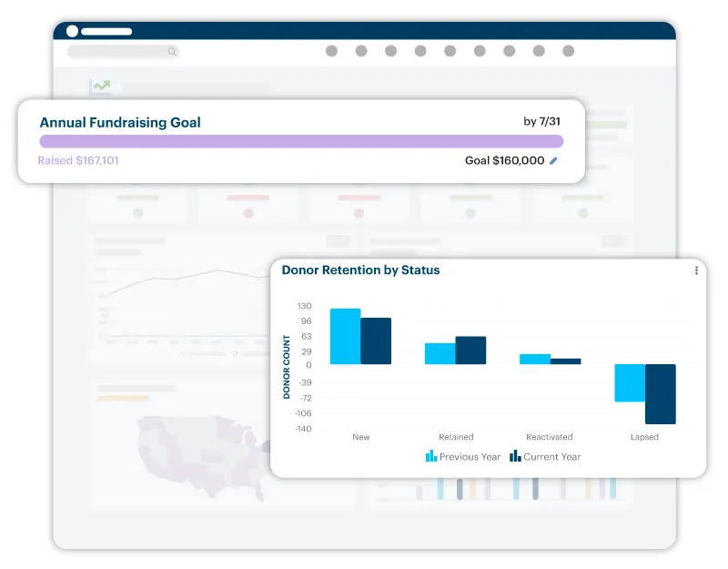Click the pill-shaped tab in the window title bar
The image size is (728, 569).
point(106,29)
